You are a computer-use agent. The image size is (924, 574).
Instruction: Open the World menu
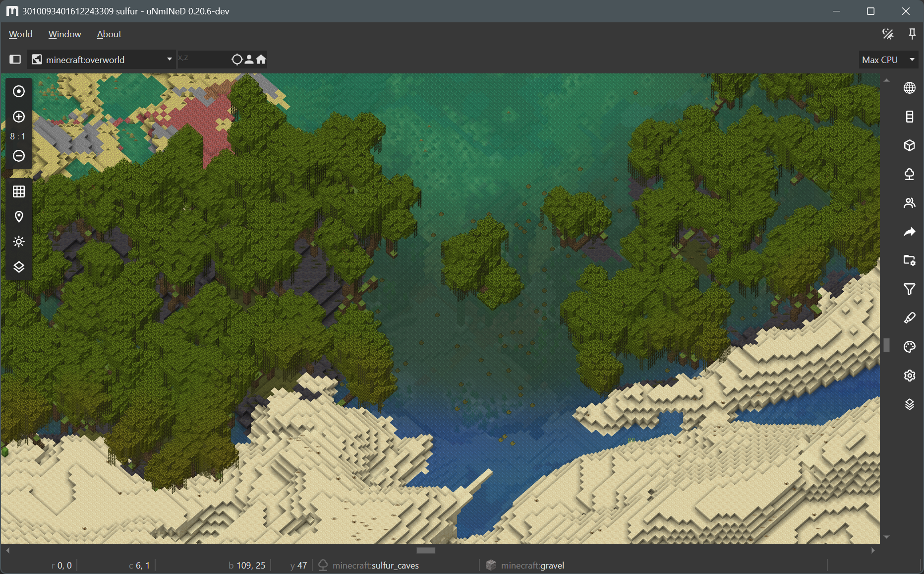coord(20,34)
